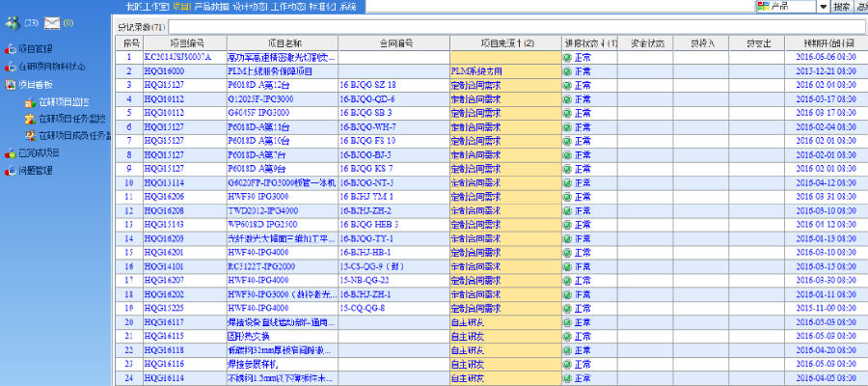Click contract number 16-BJQG-QD-6
This screenshot has height=386, width=868.
point(367,99)
